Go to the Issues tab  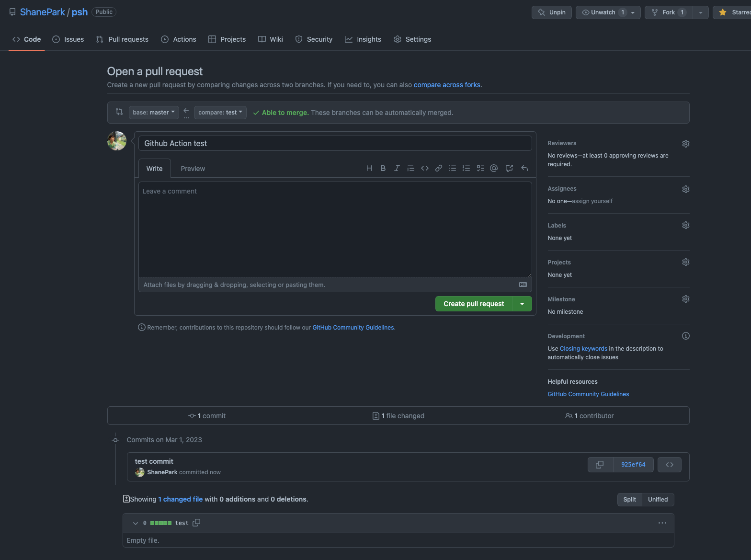click(x=68, y=39)
